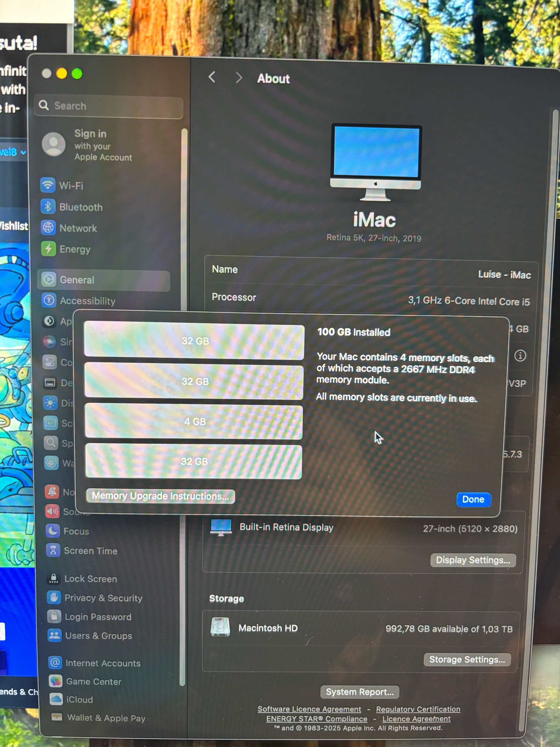
Task: Open Software Licence Agreement link
Action: click(309, 709)
